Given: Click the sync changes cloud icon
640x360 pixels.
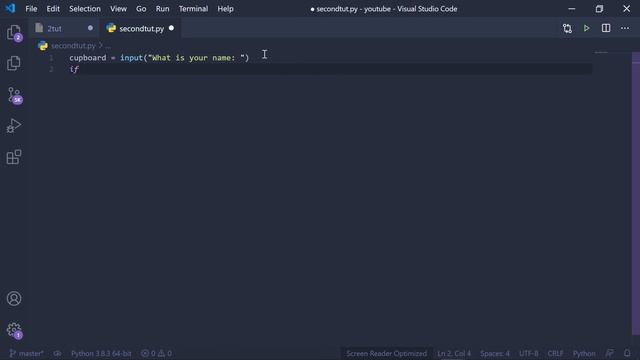Looking at the screenshot, I should coord(58,353).
